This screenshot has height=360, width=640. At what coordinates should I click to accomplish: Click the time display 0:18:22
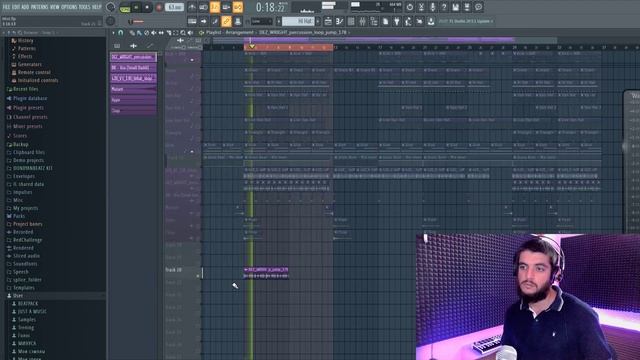click(271, 7)
